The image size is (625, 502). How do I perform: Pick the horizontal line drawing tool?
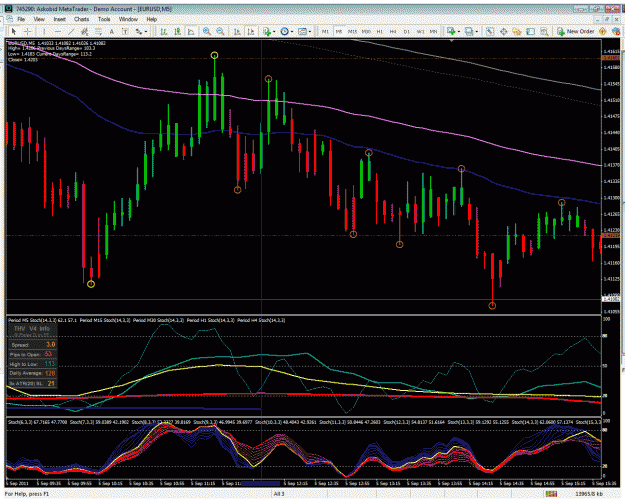point(58,31)
